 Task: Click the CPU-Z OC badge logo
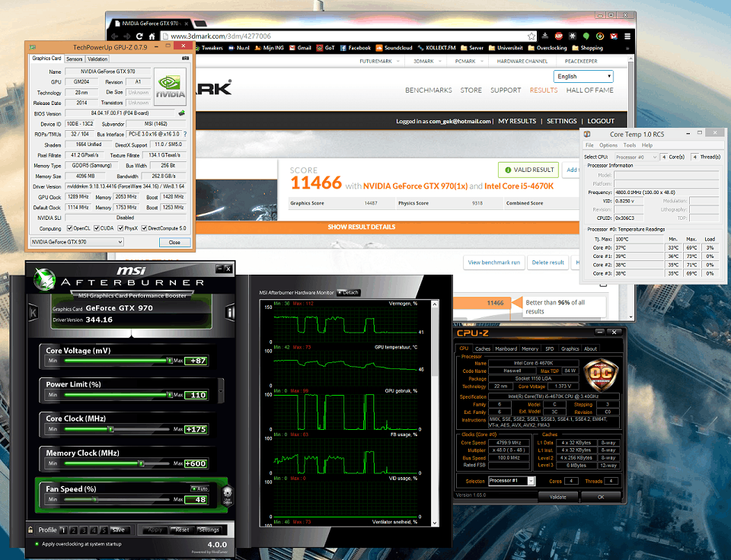tap(601, 375)
